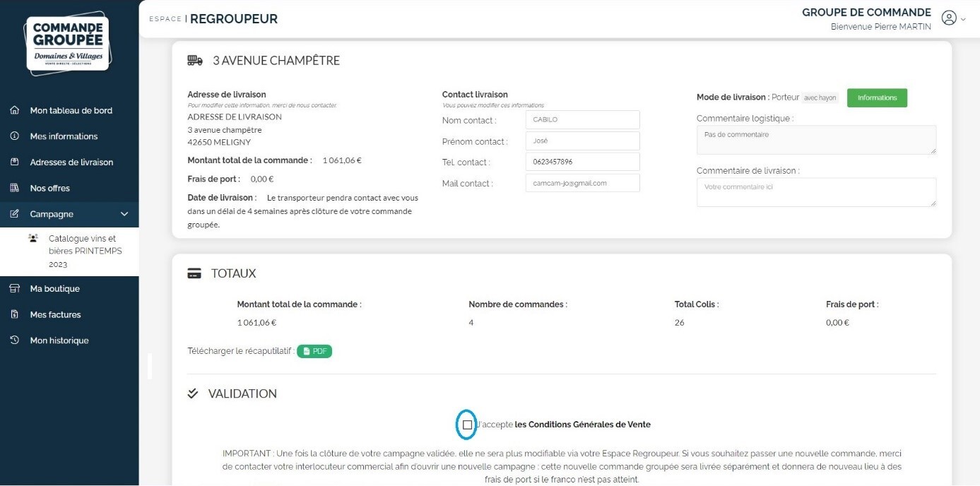Click the user profile avatar icon
The height and width of the screenshot is (486, 980).
(x=949, y=18)
